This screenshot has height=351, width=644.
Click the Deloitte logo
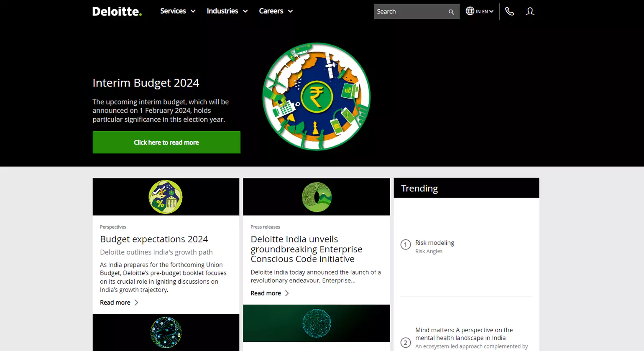tap(117, 11)
